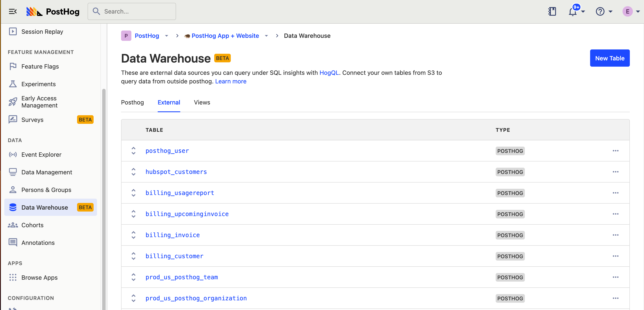Toggle sorting on posthog_user row
This screenshot has width=644, height=310.
coord(133,150)
